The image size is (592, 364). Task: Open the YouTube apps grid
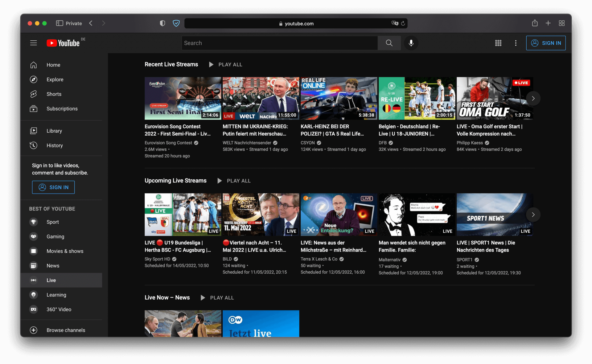498,43
